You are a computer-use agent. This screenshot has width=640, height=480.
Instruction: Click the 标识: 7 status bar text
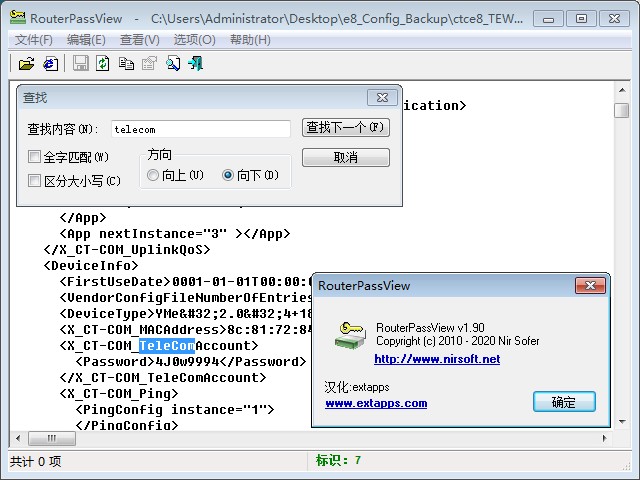pyautogui.click(x=338, y=460)
